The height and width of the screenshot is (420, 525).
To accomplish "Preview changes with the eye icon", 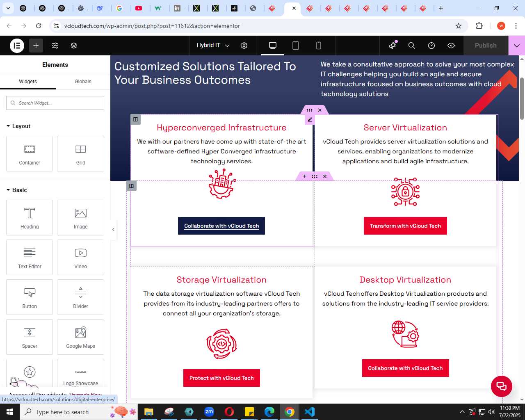I will (451, 46).
